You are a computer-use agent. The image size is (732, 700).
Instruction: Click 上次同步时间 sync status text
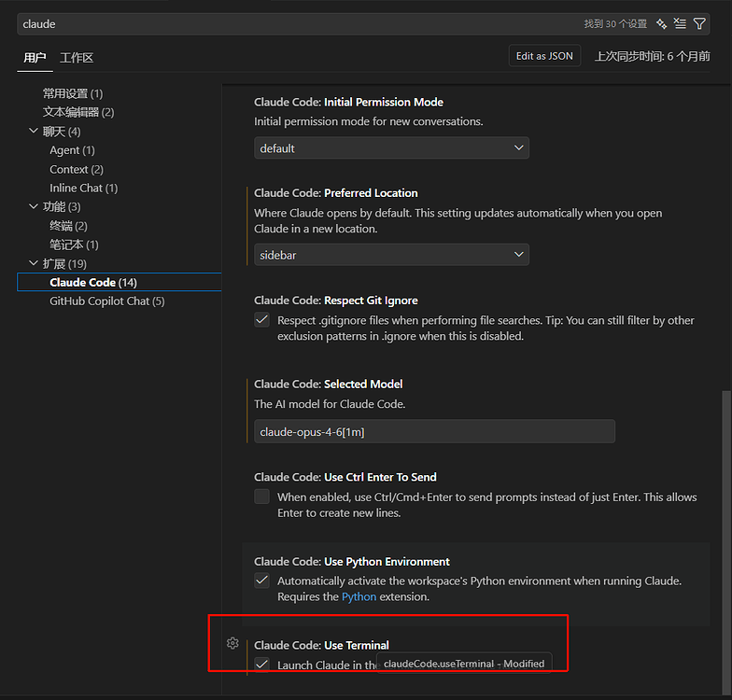point(652,56)
